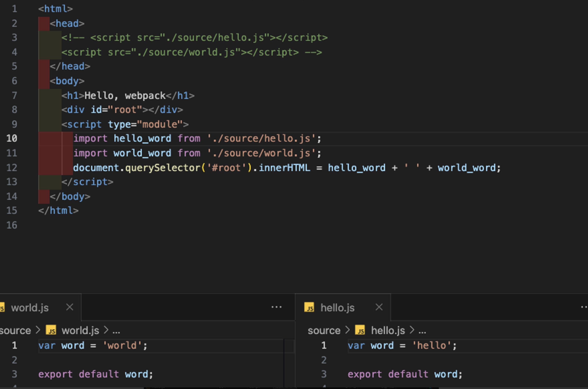Close the hello.js tab
The image size is (588, 389).
[379, 307]
